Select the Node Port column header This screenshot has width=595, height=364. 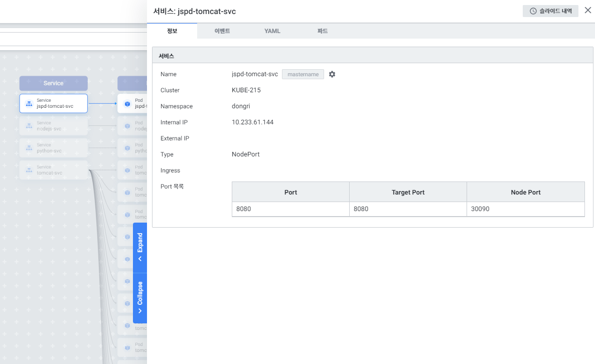click(x=525, y=192)
